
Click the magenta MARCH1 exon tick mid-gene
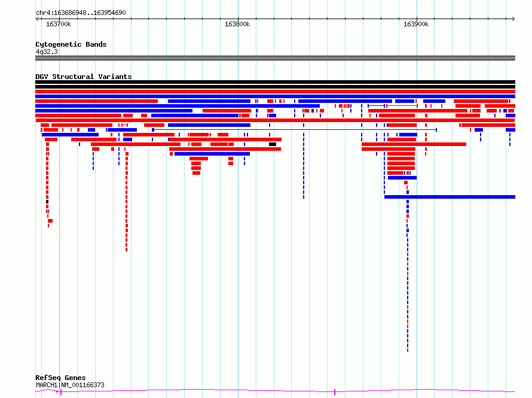point(335,392)
